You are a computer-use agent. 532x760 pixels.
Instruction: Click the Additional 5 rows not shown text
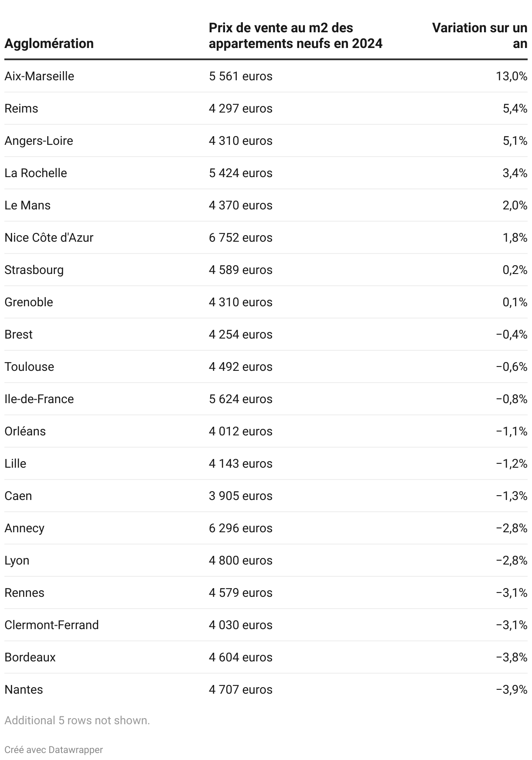[77, 720]
